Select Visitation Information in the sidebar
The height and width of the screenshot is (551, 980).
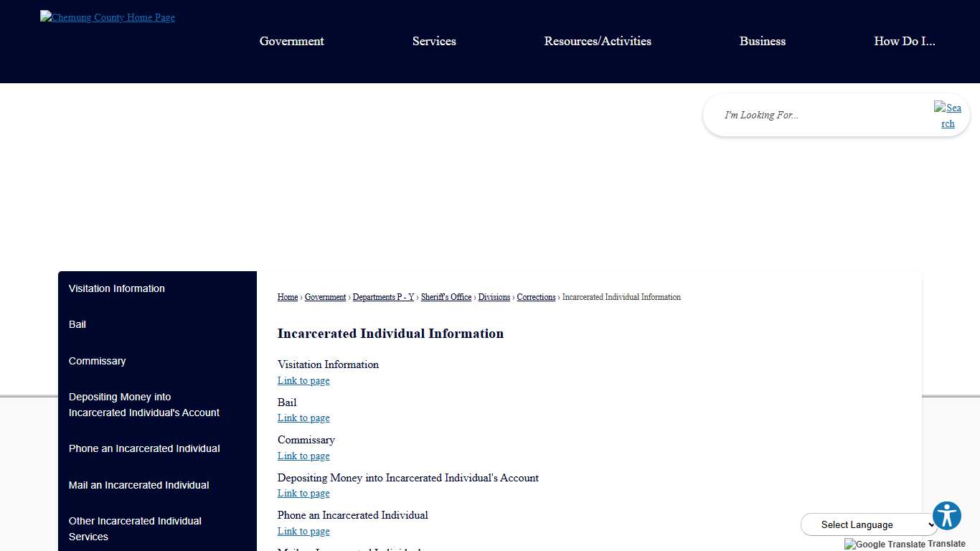point(116,288)
